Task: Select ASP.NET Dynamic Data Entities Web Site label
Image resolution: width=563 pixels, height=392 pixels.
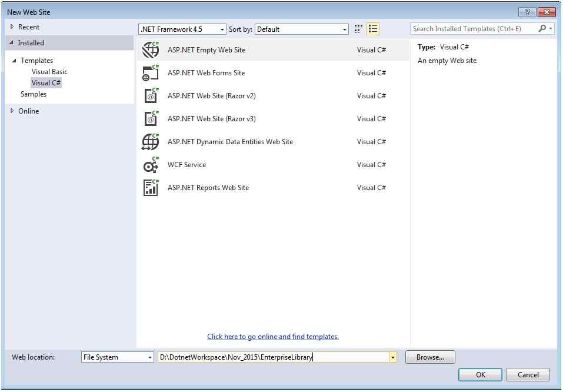Action: pos(230,142)
